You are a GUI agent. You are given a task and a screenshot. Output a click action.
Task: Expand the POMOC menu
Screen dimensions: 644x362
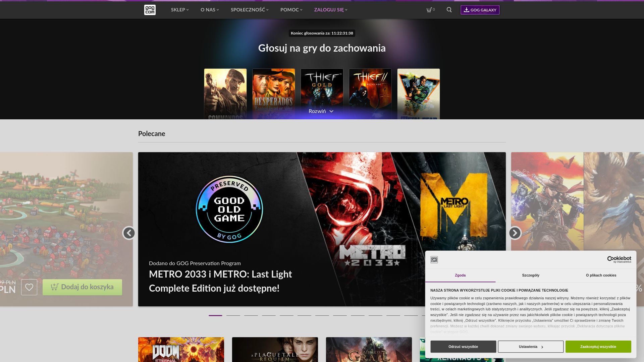291,10
